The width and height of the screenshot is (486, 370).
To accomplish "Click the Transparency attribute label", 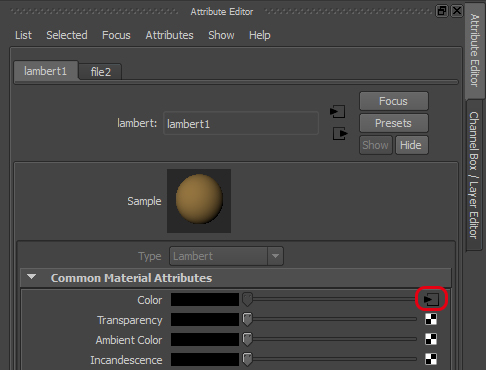I will pos(130,320).
